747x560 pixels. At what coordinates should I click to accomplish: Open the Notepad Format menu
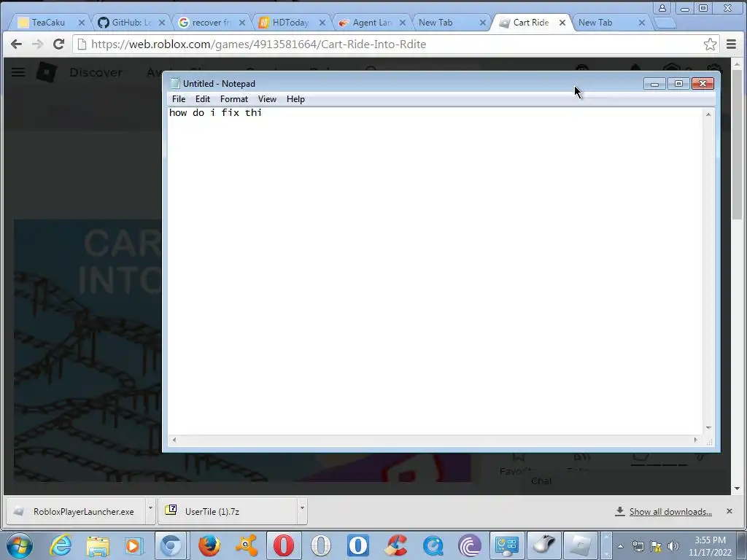[234, 99]
